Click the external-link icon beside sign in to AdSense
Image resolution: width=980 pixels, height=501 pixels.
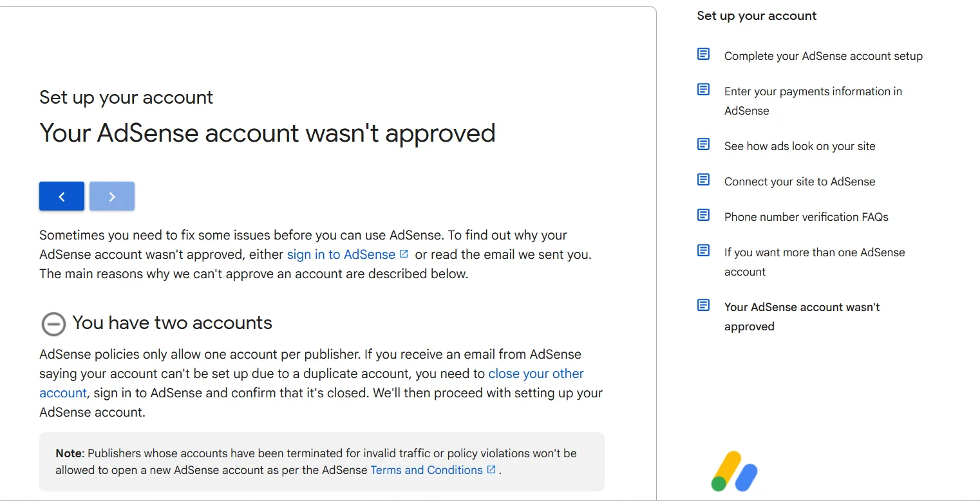click(x=404, y=254)
